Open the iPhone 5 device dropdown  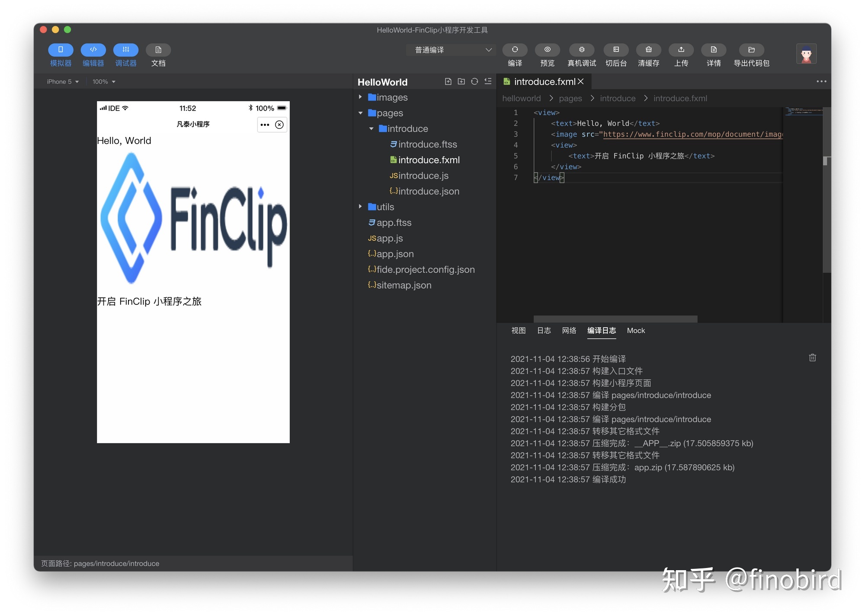[63, 82]
